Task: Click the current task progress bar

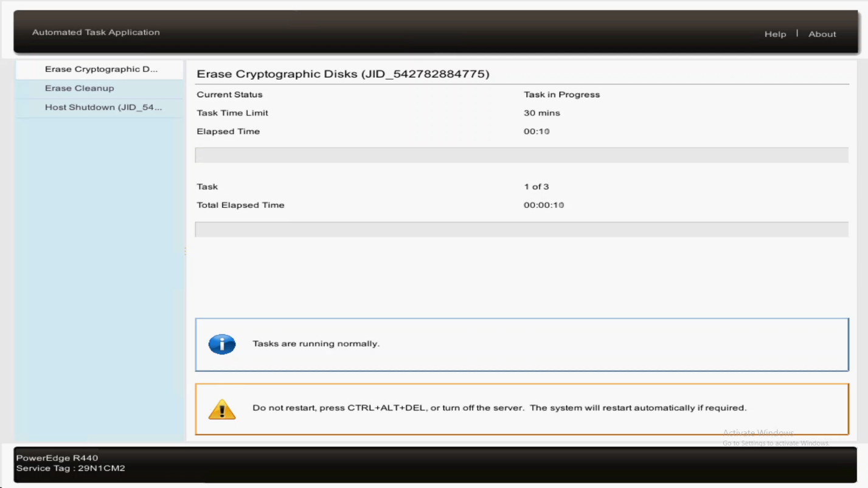Action: pyautogui.click(x=521, y=155)
